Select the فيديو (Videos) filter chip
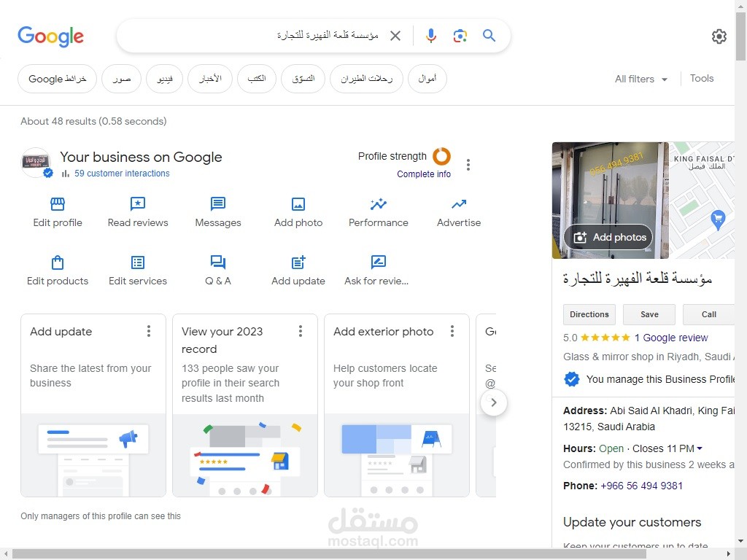The width and height of the screenshot is (747, 560). [164, 79]
